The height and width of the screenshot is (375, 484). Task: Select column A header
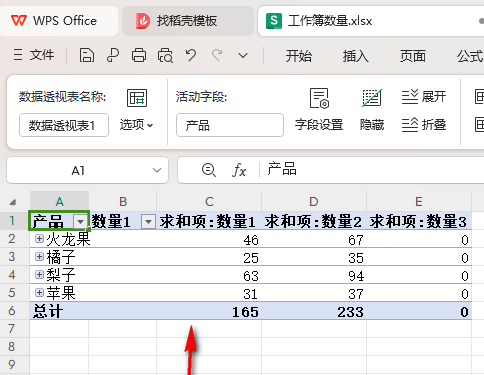59,201
